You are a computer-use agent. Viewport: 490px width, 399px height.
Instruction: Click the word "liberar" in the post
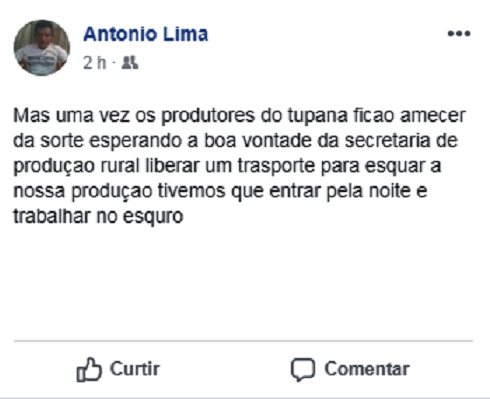172,166
